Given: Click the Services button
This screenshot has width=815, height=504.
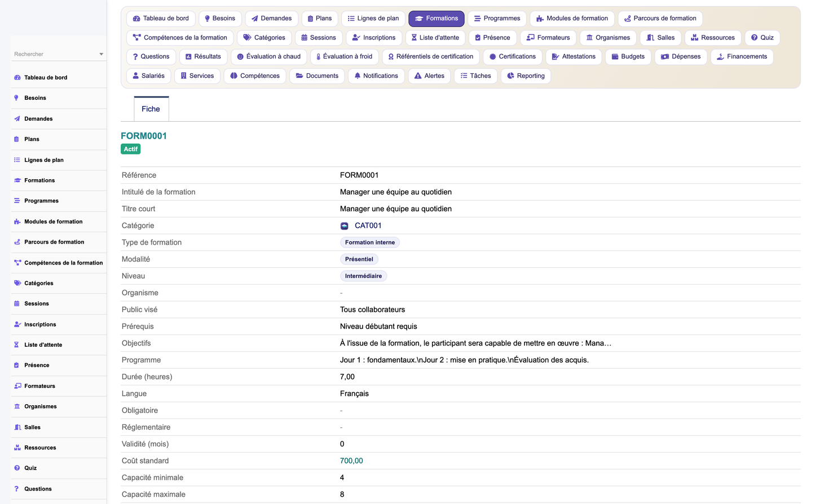Looking at the screenshot, I should (x=197, y=76).
